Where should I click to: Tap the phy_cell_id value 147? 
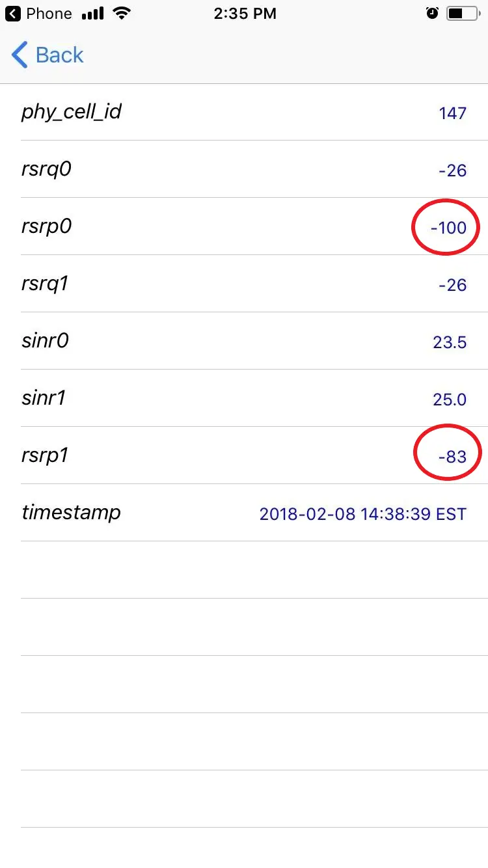[x=453, y=113]
